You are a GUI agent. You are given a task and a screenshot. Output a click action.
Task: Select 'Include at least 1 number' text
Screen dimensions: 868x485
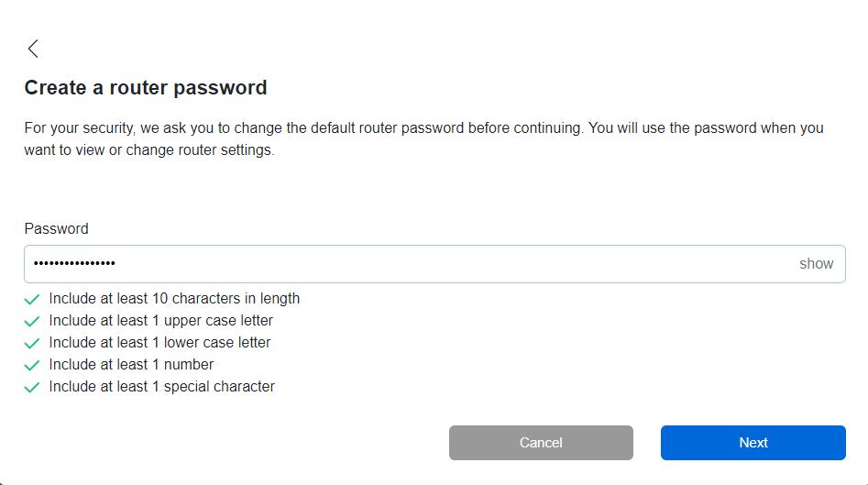[x=131, y=365]
